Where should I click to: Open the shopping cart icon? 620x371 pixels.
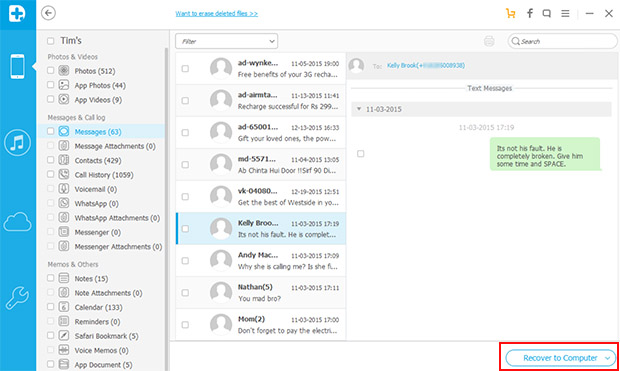pyautogui.click(x=510, y=13)
